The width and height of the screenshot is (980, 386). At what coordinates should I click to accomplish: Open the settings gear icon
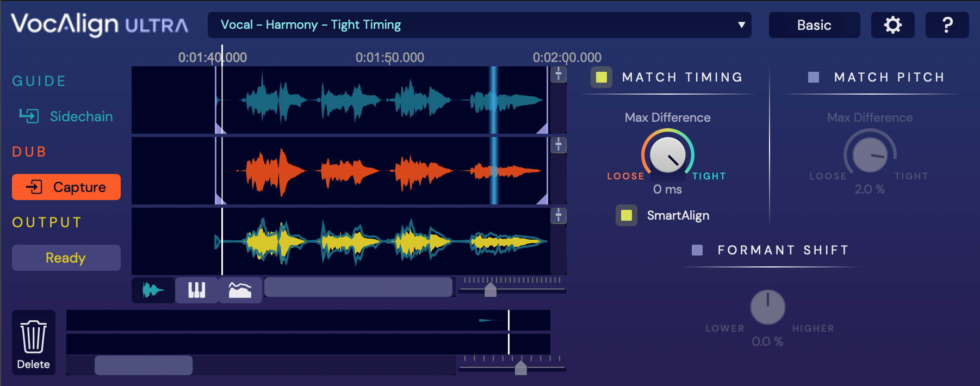[x=892, y=25]
